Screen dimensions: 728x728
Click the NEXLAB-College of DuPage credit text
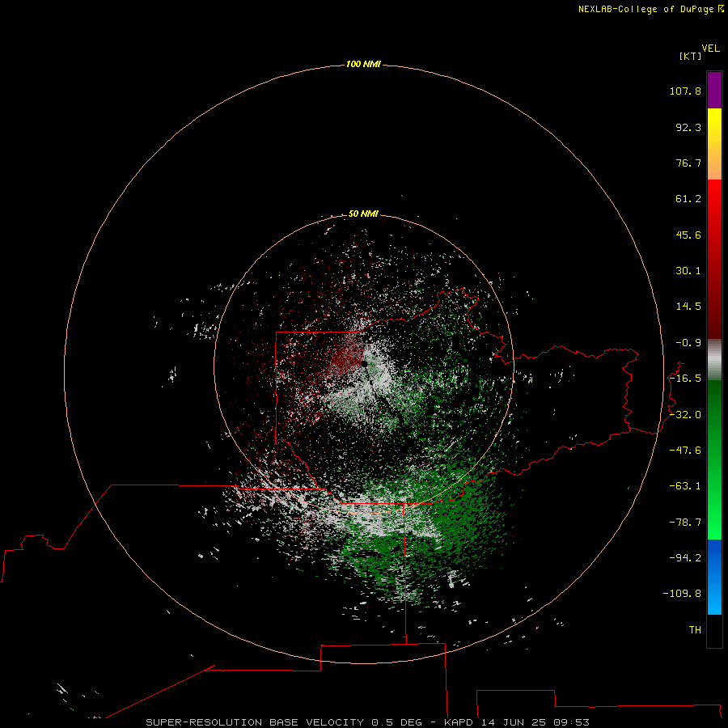tap(650, 9)
